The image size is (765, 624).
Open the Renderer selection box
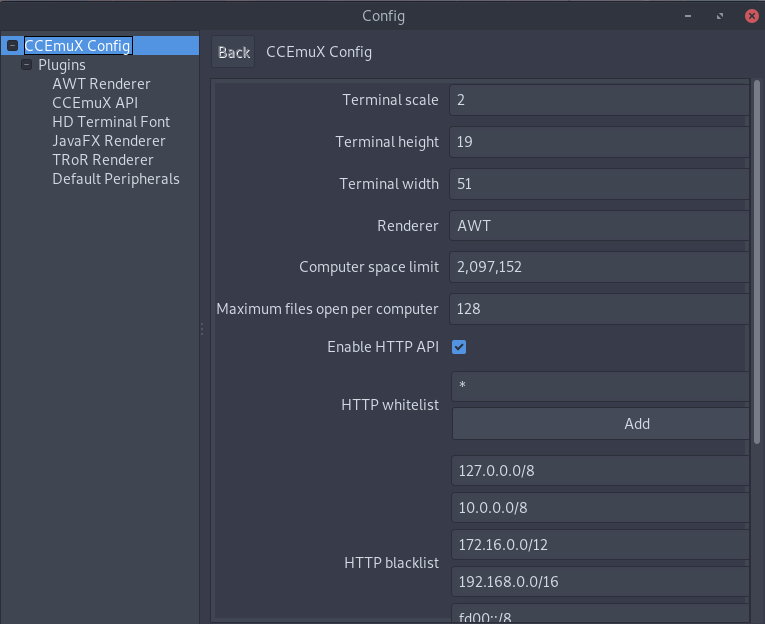599,226
